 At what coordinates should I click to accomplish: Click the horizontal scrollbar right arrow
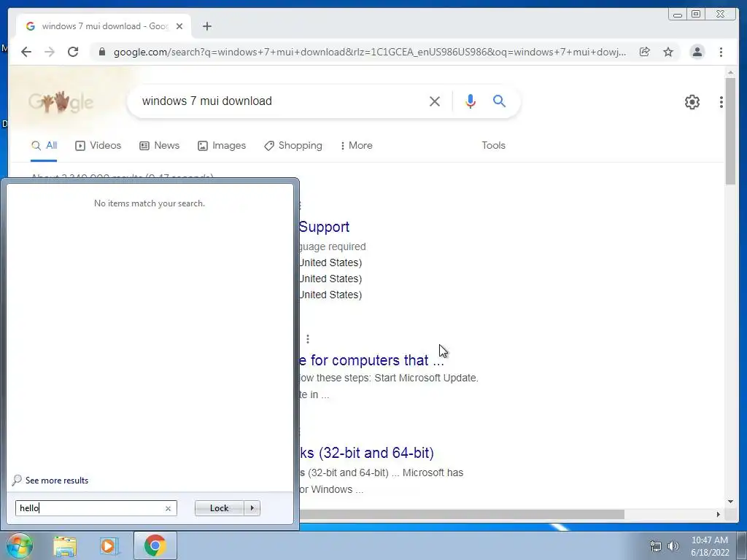[x=719, y=514]
